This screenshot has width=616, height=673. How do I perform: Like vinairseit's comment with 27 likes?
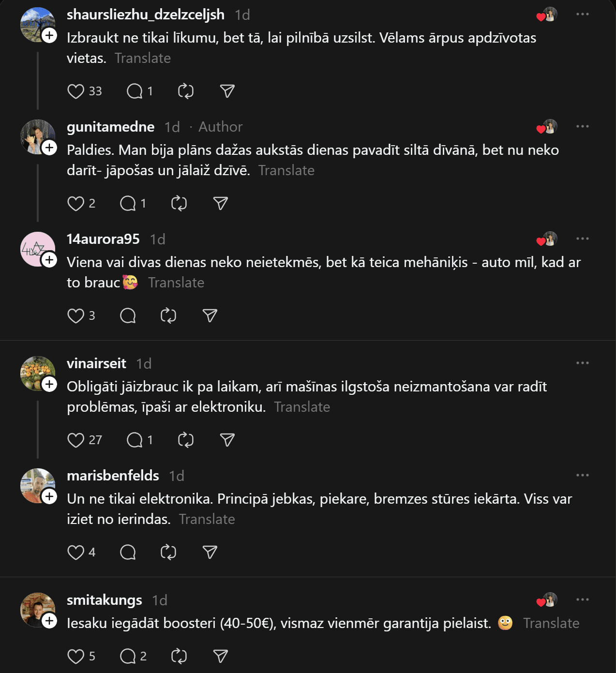click(x=76, y=440)
